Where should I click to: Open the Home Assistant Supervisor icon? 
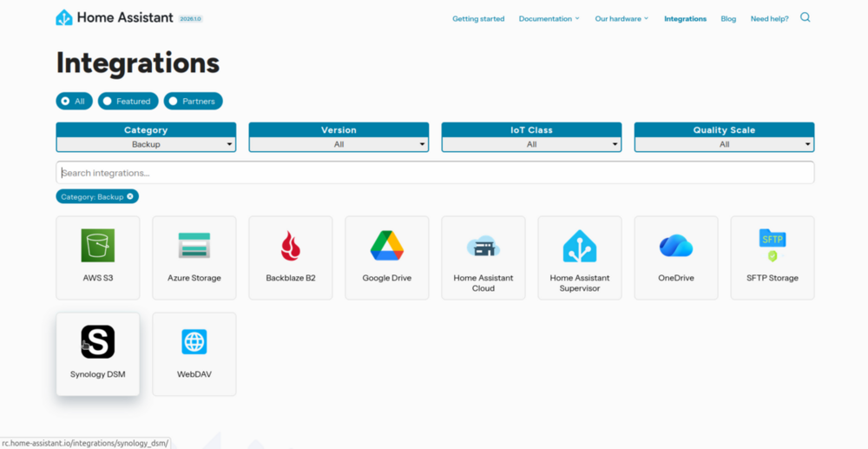coord(580,245)
